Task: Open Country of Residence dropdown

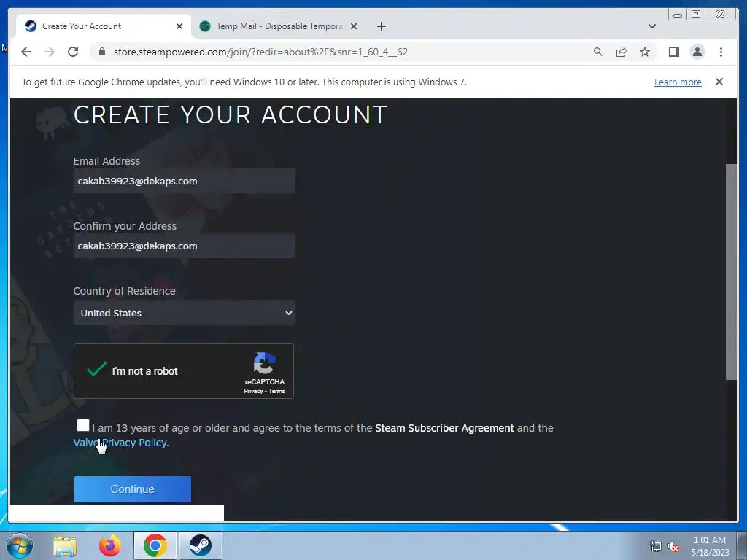Action: [185, 313]
